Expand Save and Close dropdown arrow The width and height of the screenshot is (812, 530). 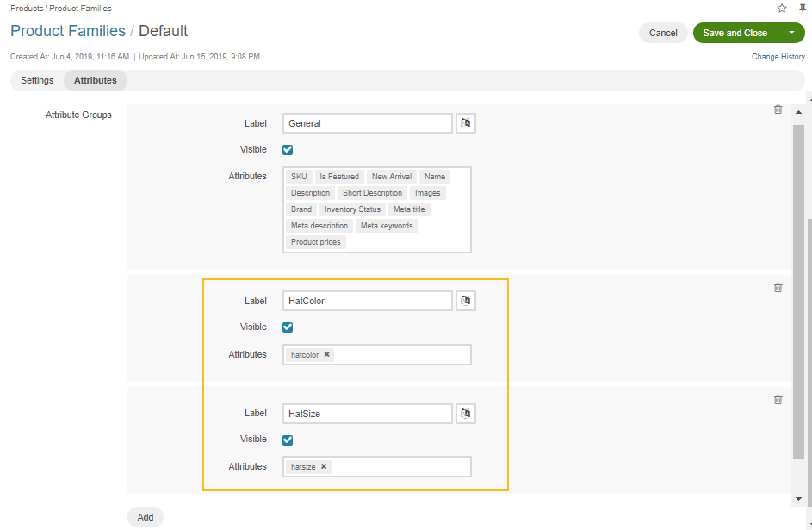791,33
